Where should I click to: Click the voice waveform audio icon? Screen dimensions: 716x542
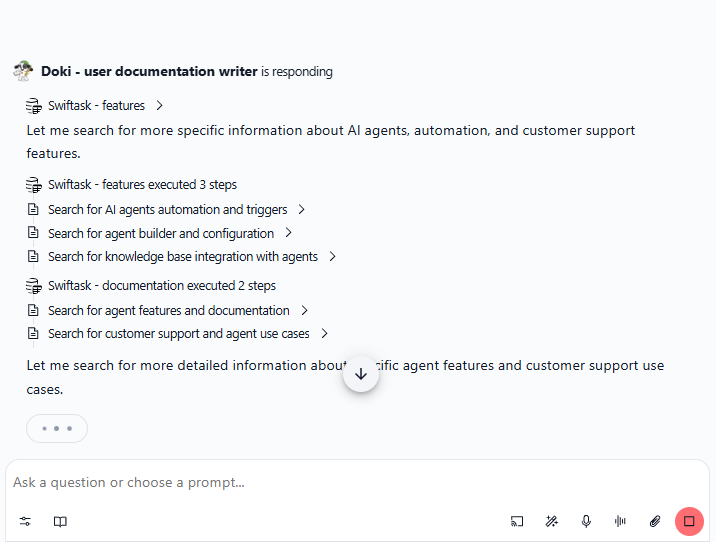tap(620, 521)
